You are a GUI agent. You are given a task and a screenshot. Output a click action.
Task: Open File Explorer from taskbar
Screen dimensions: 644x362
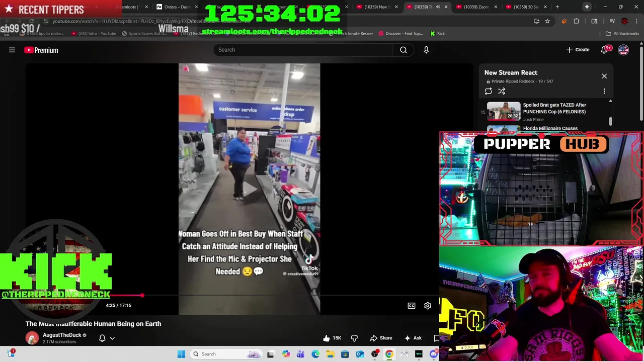click(330, 354)
